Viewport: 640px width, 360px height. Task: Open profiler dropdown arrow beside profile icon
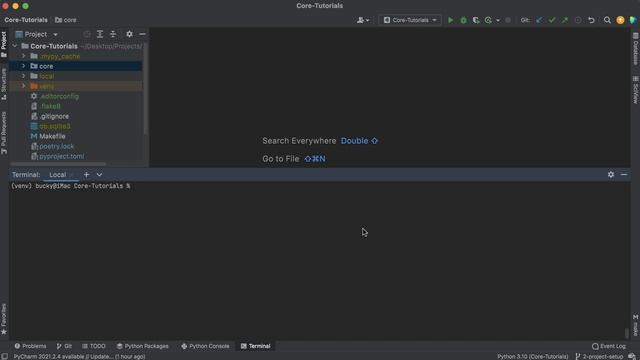498,20
